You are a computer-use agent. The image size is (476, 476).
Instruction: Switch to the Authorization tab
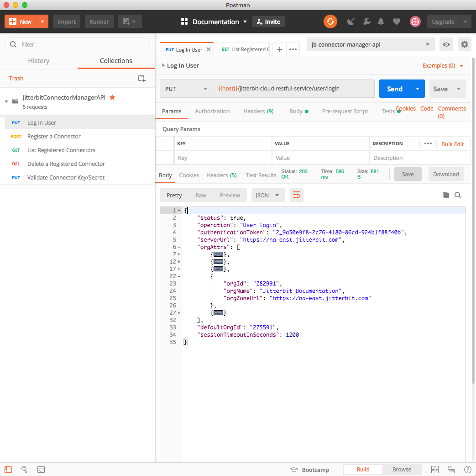point(212,111)
